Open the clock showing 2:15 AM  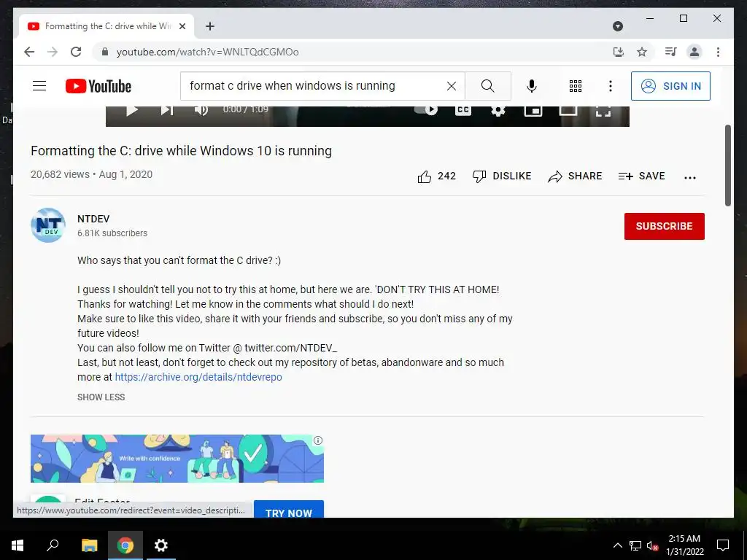pos(684,545)
